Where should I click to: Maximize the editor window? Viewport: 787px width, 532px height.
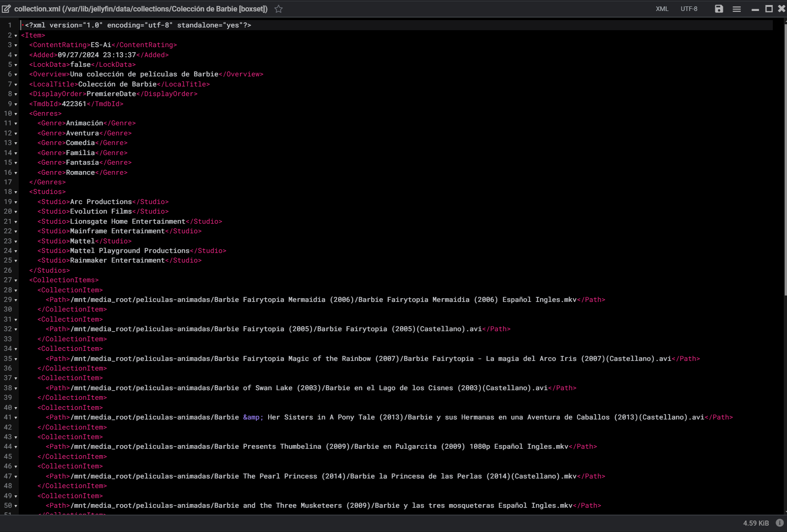769,9
